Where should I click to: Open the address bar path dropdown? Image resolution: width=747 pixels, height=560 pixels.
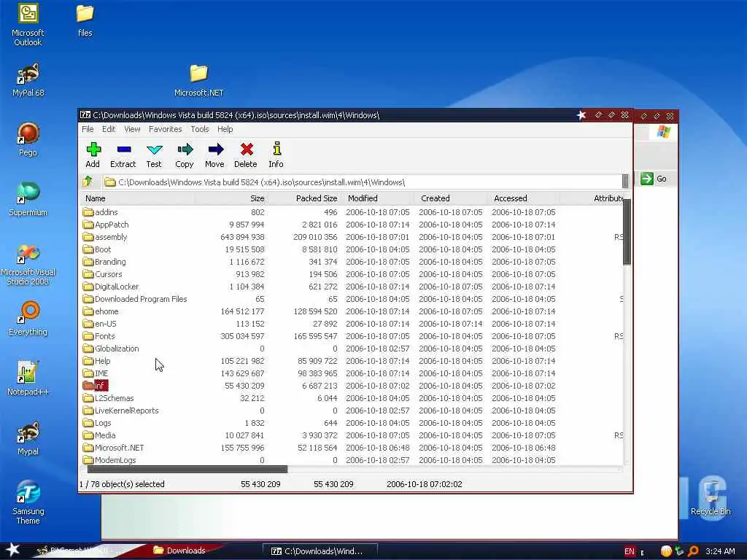625,182
